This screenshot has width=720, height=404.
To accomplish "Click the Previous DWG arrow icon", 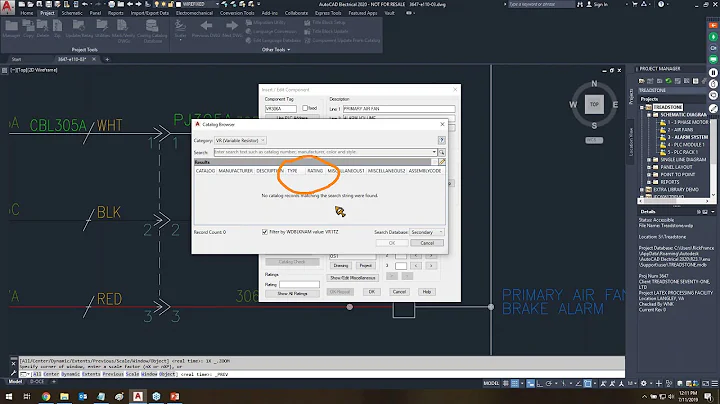I will point(206,28).
